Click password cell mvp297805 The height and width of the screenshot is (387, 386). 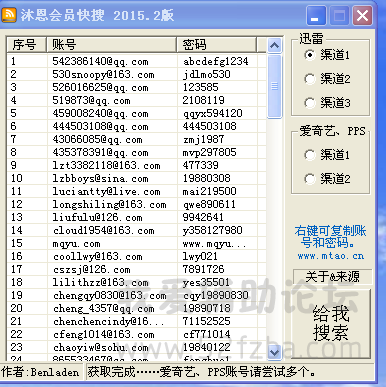coord(210,152)
